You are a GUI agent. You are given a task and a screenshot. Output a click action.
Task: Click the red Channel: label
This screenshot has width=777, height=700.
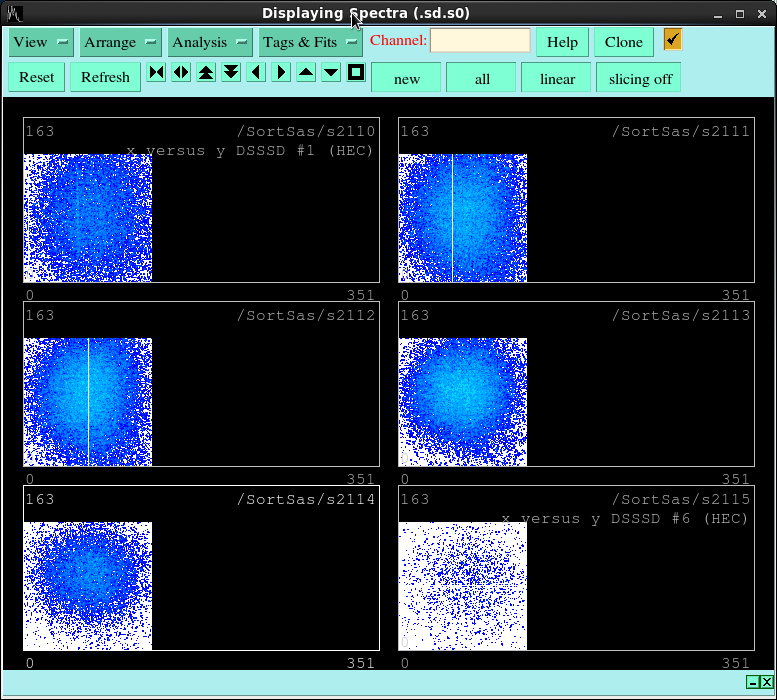tap(398, 40)
